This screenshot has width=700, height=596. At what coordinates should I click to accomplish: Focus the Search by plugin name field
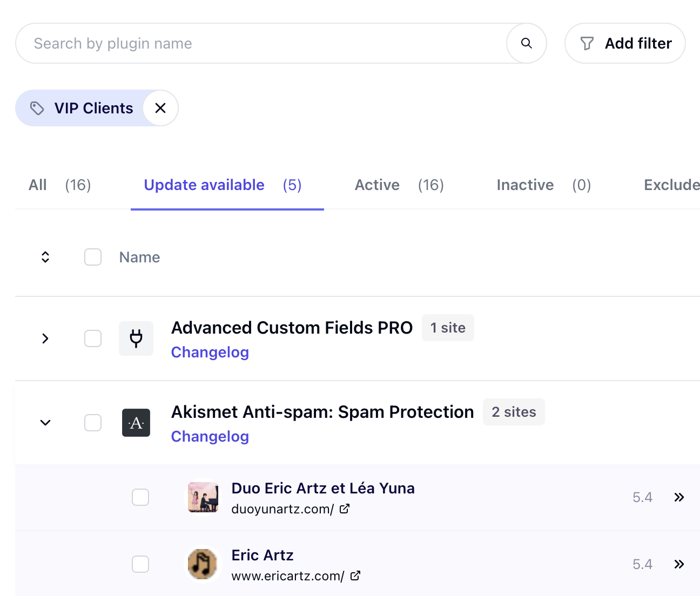click(x=259, y=43)
